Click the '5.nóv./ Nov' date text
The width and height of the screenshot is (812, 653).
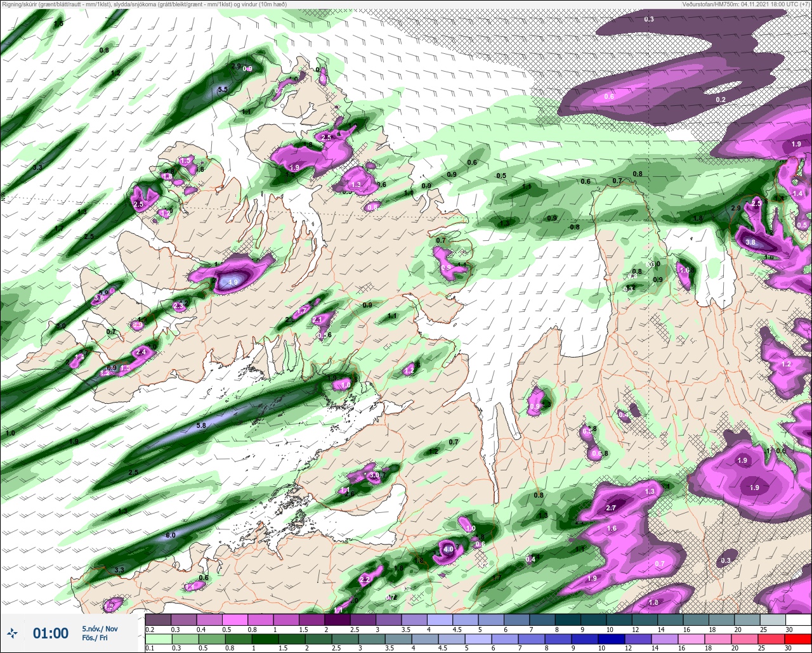tap(100, 628)
